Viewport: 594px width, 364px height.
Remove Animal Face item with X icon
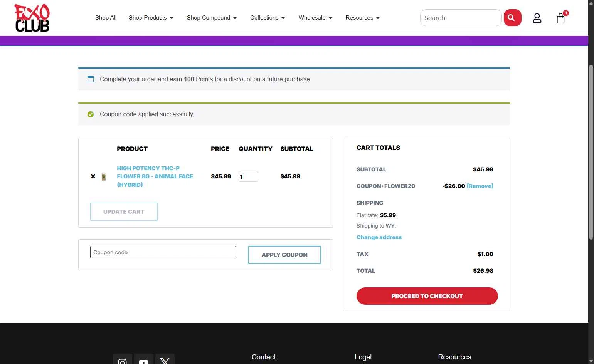tap(93, 176)
